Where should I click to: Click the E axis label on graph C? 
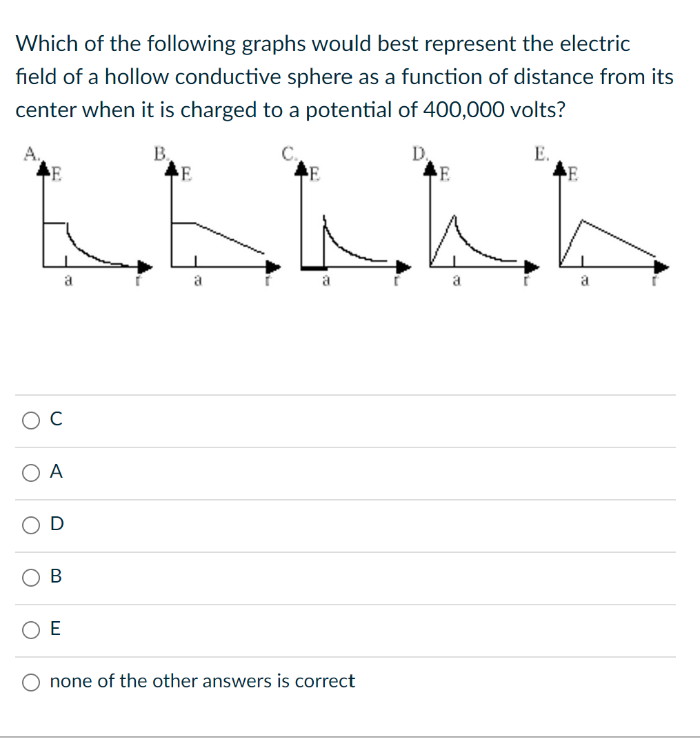[x=314, y=172]
